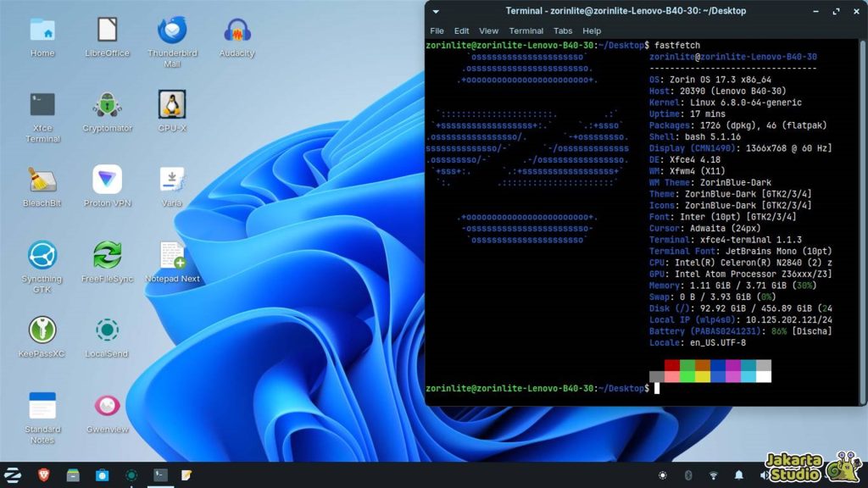This screenshot has height=488, width=868.
Task: Open the FreeFileSync desktop shortcut
Action: pos(108,254)
